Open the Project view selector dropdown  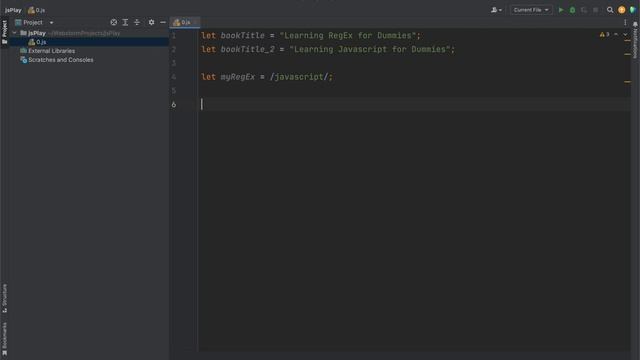coord(34,22)
